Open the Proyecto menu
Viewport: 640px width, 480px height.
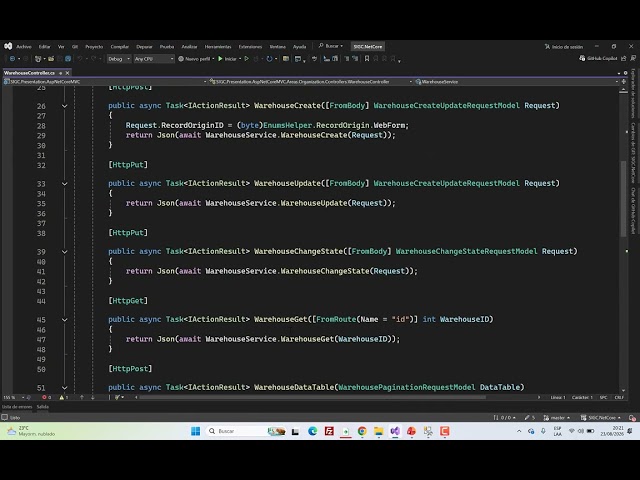[x=94, y=47]
